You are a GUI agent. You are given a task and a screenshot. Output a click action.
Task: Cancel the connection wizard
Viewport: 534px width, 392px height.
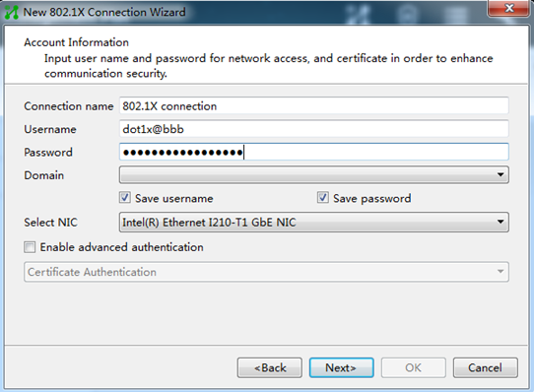486,367
